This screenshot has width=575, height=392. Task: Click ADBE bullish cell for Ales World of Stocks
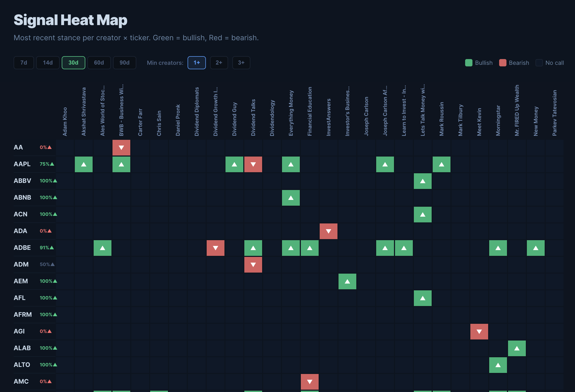coord(103,248)
